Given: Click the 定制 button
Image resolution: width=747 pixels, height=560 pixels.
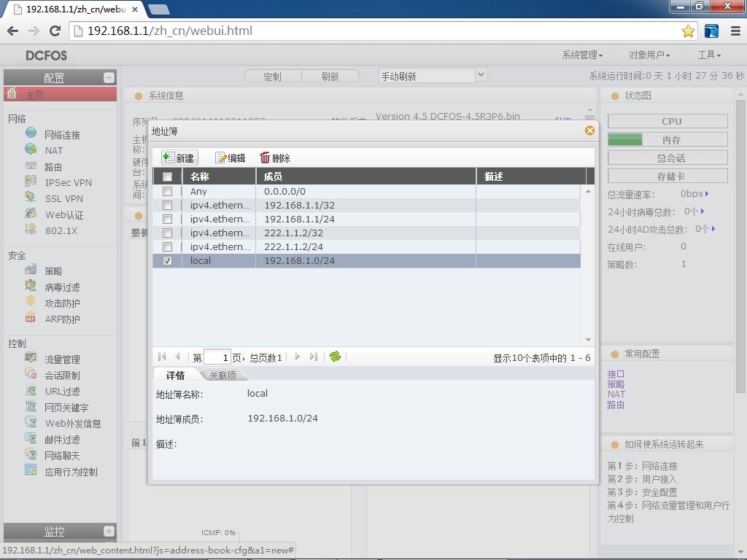Looking at the screenshot, I should pyautogui.click(x=273, y=76).
